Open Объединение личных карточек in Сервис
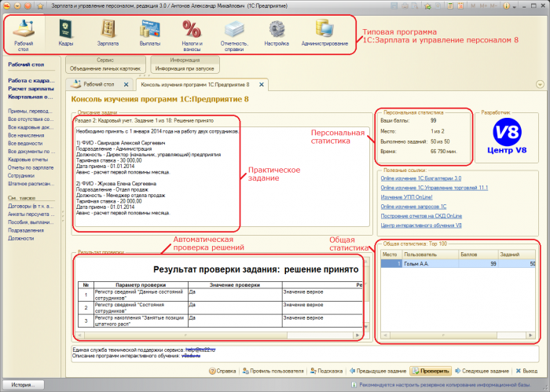The width and height of the screenshot is (550, 392). tap(105, 68)
